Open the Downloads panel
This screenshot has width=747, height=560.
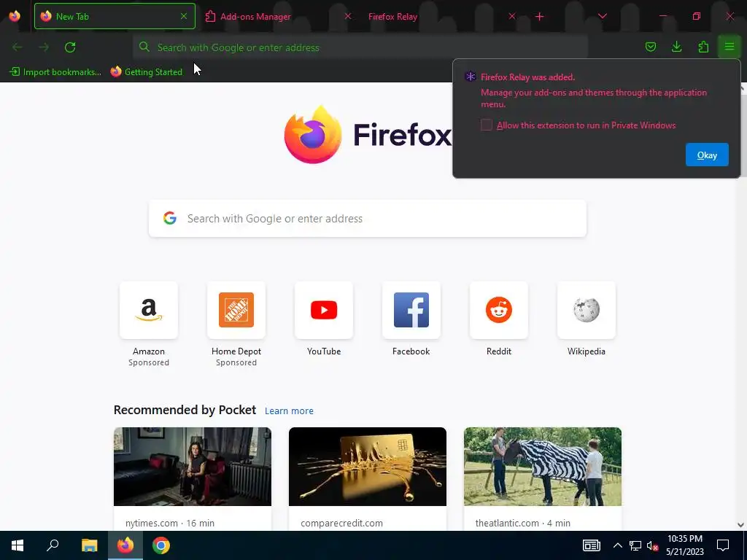pyautogui.click(x=676, y=47)
